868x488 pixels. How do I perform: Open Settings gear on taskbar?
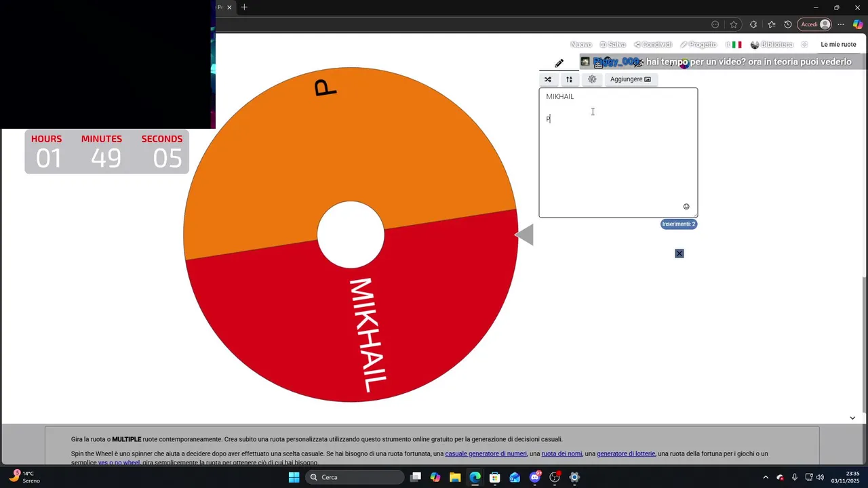click(574, 477)
